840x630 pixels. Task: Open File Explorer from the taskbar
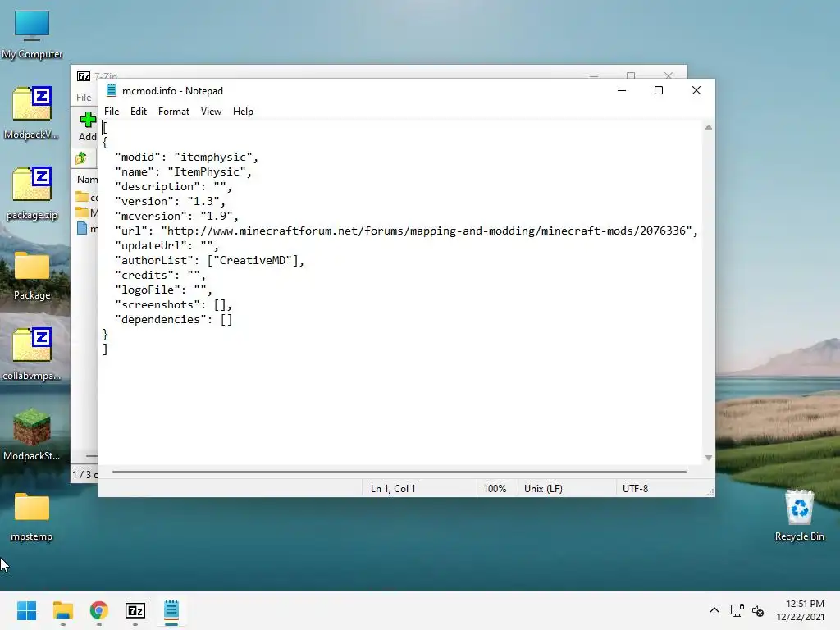point(62,610)
